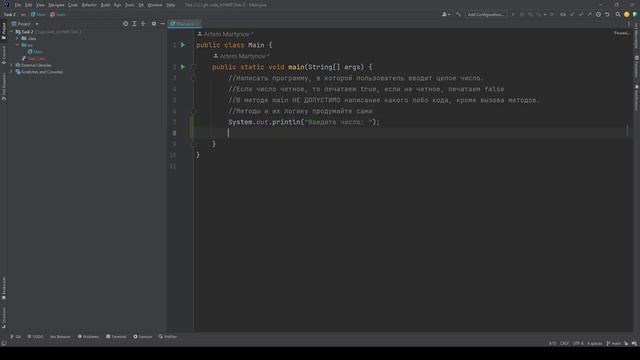The image size is (640, 360).
Task: Run the Main class from gutter arrow
Action: point(183,45)
